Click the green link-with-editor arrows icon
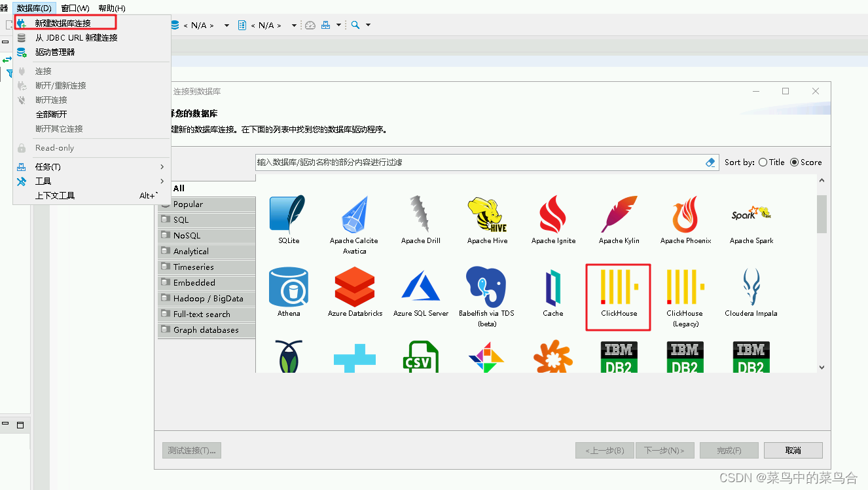The width and height of the screenshot is (868, 490). pyautogui.click(x=7, y=60)
